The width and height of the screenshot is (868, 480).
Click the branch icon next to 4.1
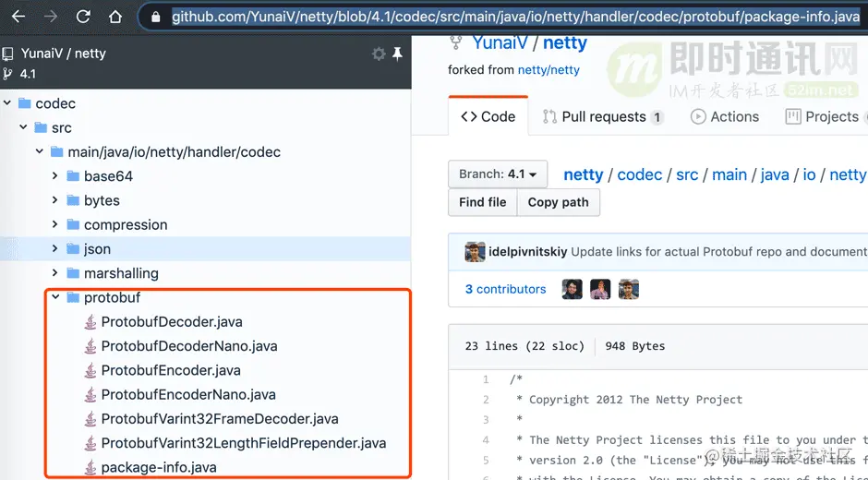(7, 74)
